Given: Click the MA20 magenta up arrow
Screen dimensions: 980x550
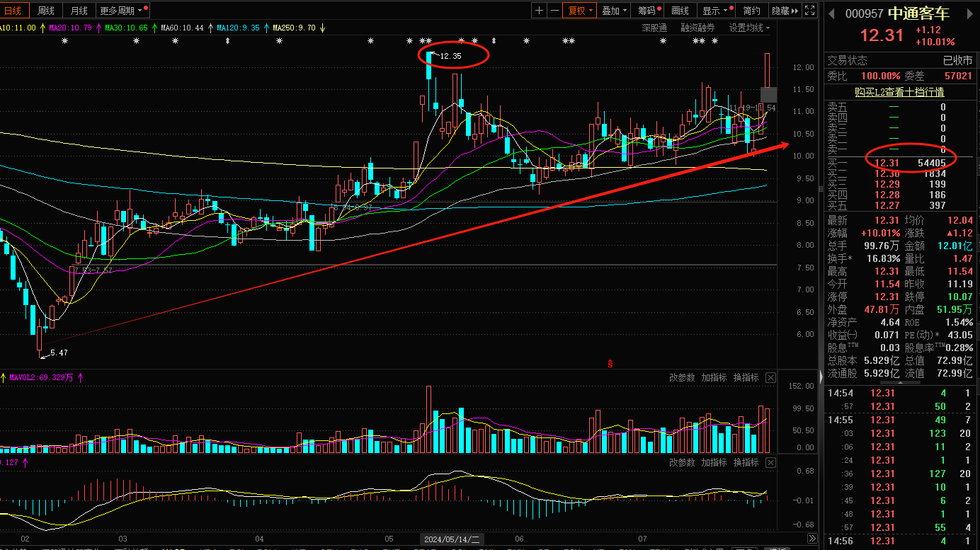Looking at the screenshot, I should pyautogui.click(x=98, y=28).
